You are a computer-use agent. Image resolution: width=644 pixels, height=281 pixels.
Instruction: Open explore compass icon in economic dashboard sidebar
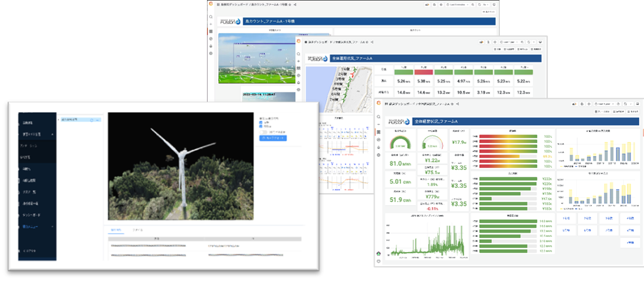[379, 140]
